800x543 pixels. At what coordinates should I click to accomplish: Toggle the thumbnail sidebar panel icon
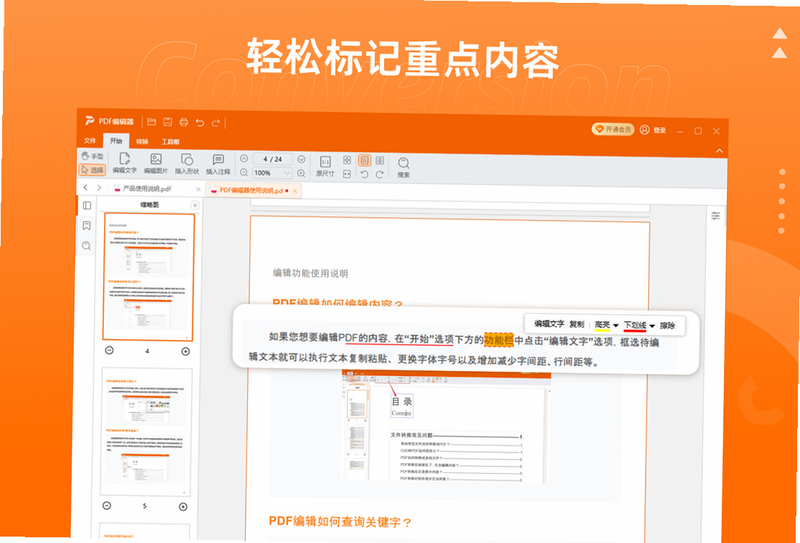click(x=87, y=205)
